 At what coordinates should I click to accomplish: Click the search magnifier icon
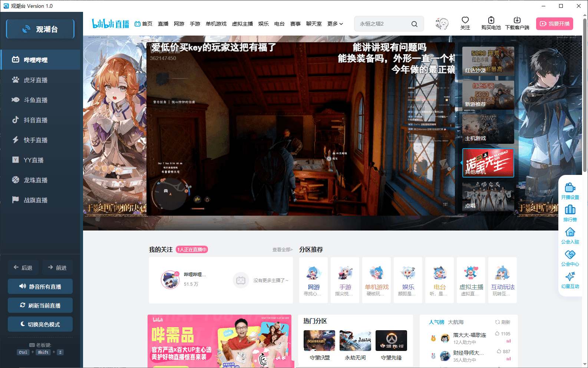click(x=414, y=24)
